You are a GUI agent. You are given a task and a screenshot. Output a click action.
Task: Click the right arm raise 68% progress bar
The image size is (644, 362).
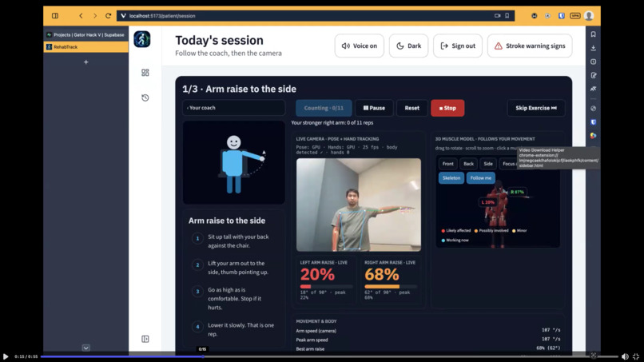[391, 286]
